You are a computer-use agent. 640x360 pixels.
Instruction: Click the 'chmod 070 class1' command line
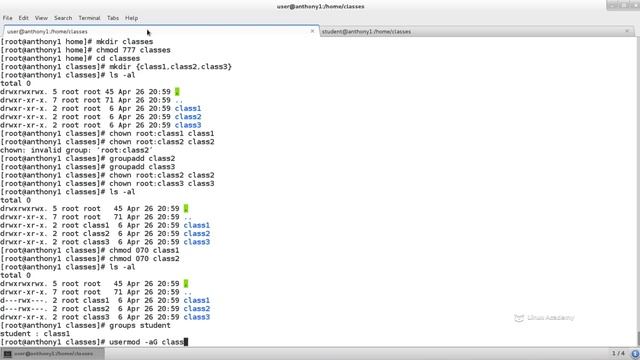[90, 250]
